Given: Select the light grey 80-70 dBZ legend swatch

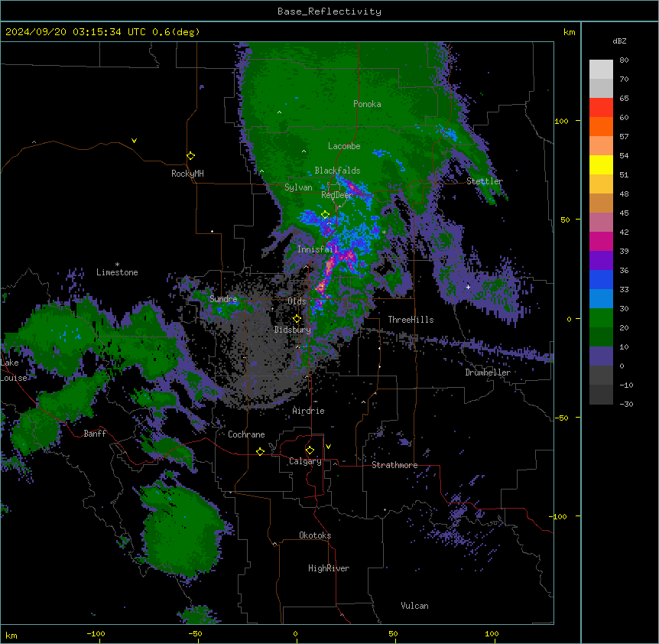Looking at the screenshot, I should coord(601,70).
